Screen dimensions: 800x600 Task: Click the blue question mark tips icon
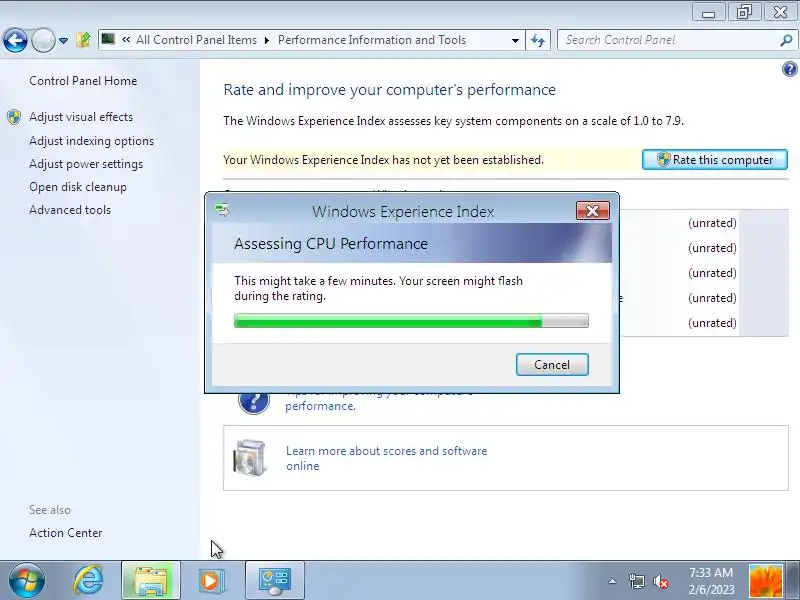[254, 402]
